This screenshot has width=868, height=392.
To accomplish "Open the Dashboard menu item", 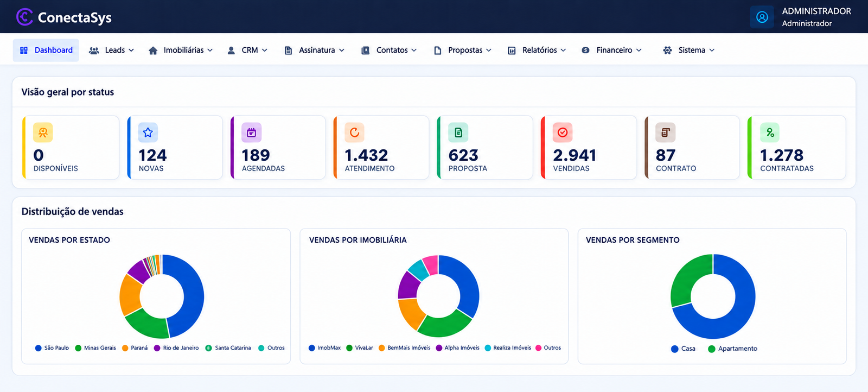I will point(46,50).
